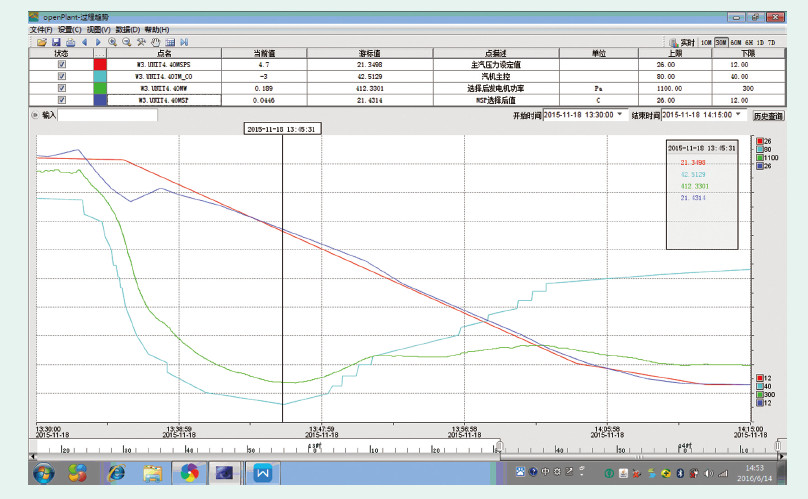Screen dimensions: 808x499
Task: Click the zoom in magnifier icon
Action: (112, 42)
